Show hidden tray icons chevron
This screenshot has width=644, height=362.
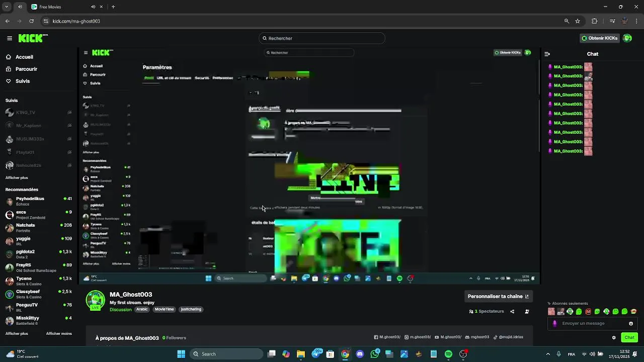point(548,354)
